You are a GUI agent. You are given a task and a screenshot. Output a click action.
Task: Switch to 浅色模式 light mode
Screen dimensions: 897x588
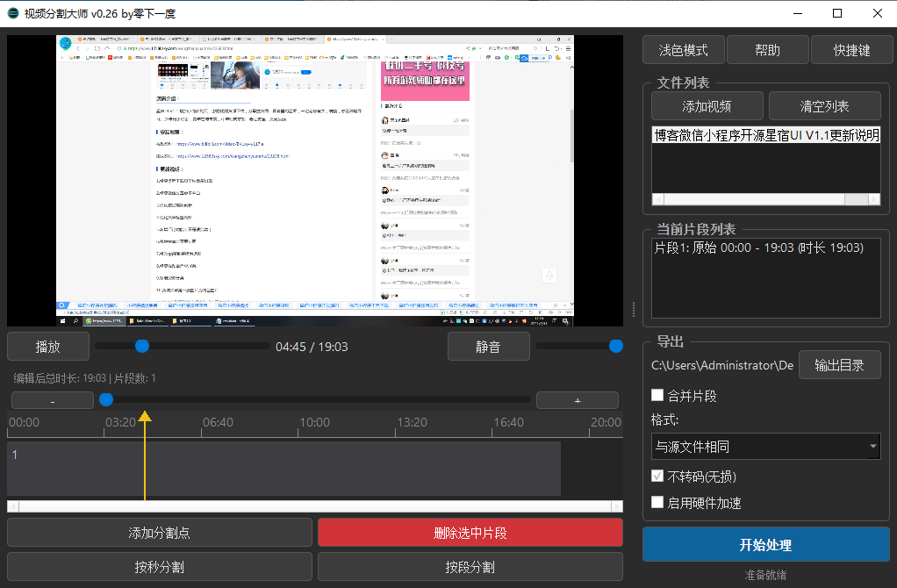683,49
